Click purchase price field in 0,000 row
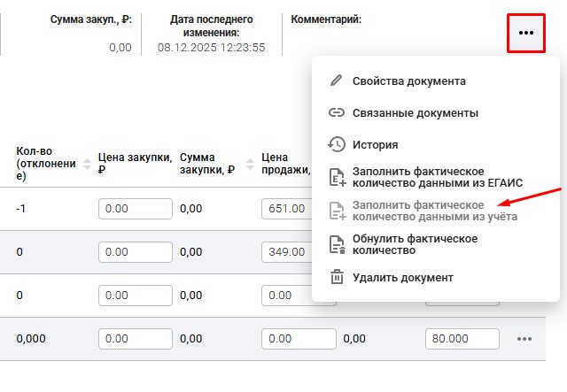 (136, 339)
